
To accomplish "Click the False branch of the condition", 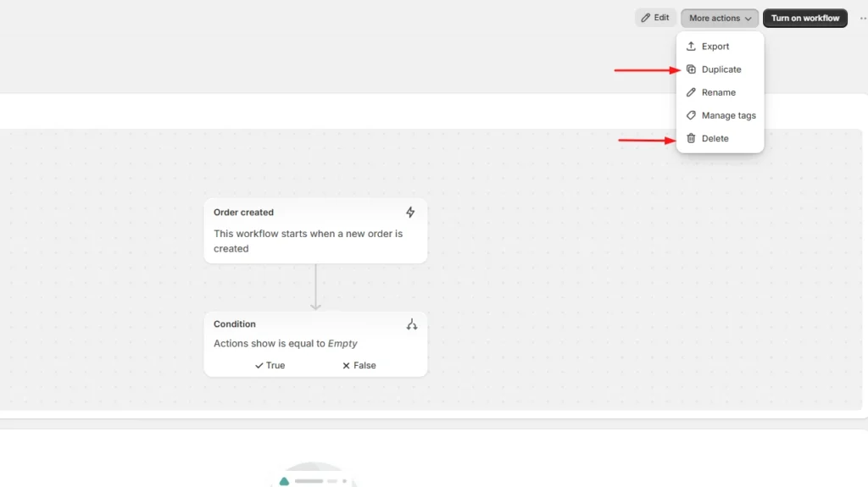I will pos(359,365).
